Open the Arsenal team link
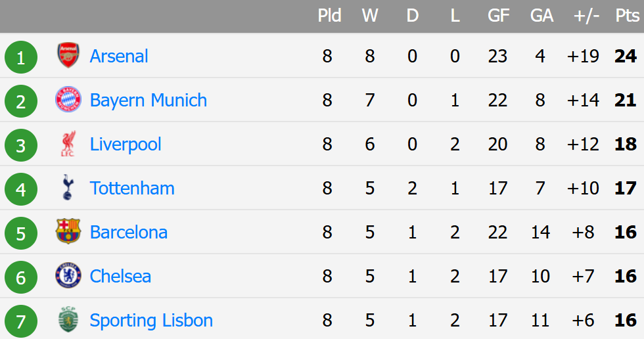The width and height of the screenshot is (644, 339). click(119, 56)
